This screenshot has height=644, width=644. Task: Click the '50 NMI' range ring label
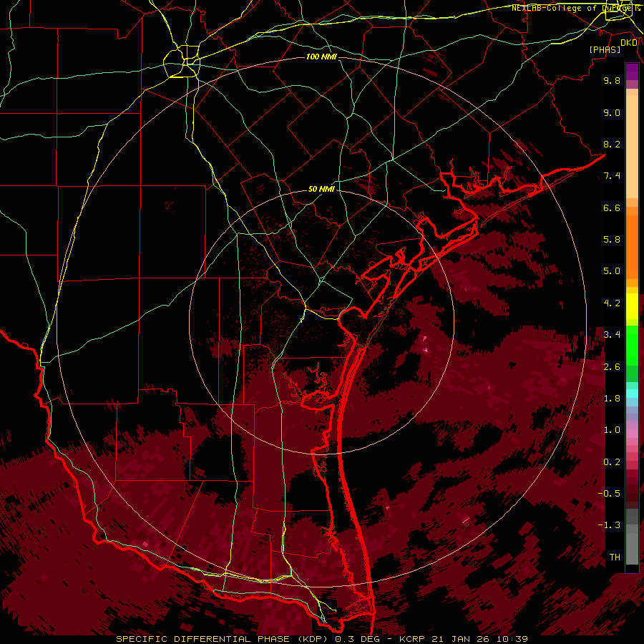[x=321, y=189]
